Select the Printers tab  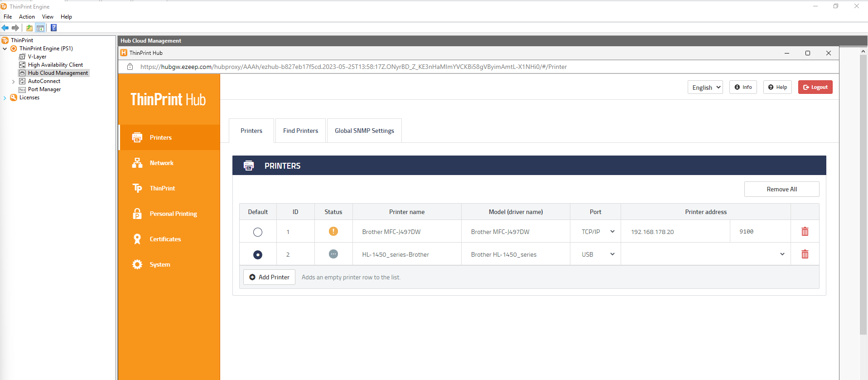coord(251,131)
